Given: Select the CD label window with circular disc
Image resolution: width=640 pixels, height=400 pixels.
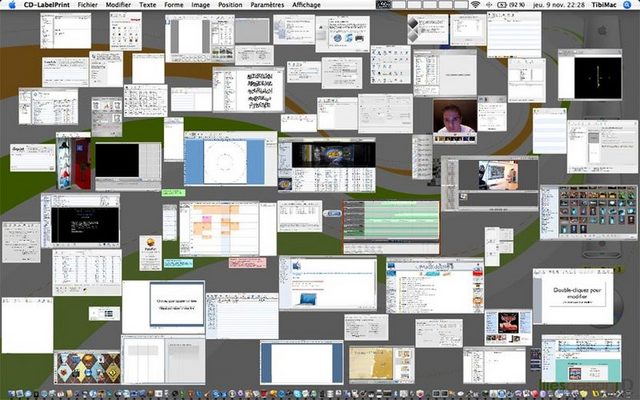Looking at the screenshot, I should [x=223, y=160].
